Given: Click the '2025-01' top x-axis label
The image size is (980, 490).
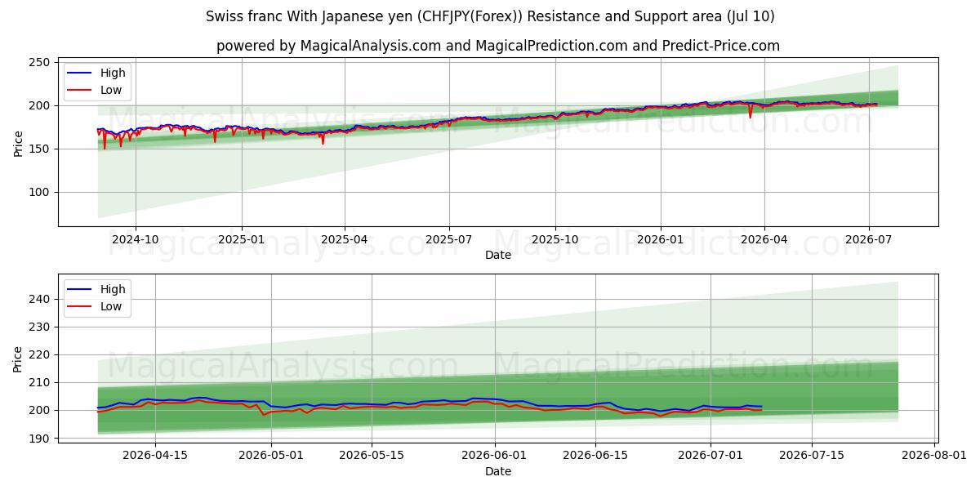Looking at the screenshot, I should point(242,239).
